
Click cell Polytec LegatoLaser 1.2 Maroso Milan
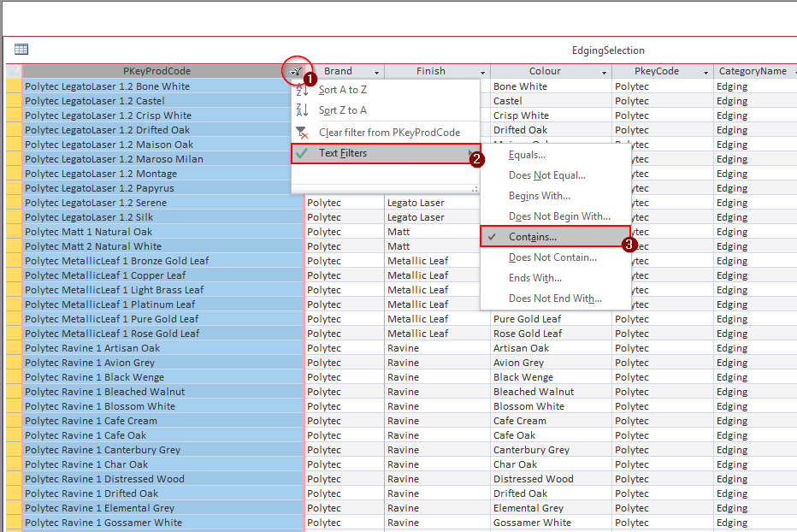163,159
